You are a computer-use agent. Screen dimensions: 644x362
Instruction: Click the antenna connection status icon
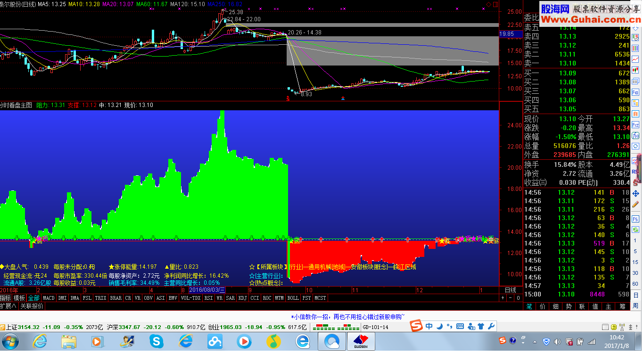point(622,327)
